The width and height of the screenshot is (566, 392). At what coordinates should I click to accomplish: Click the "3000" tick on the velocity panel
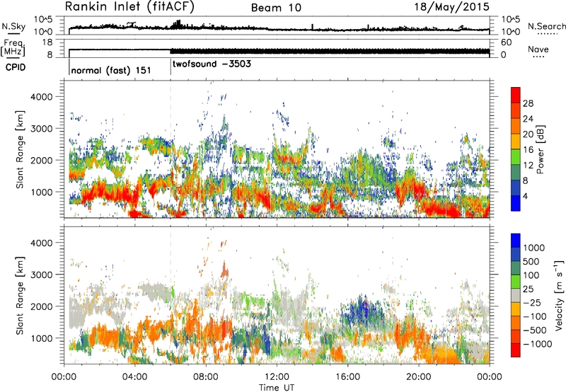coord(41,275)
